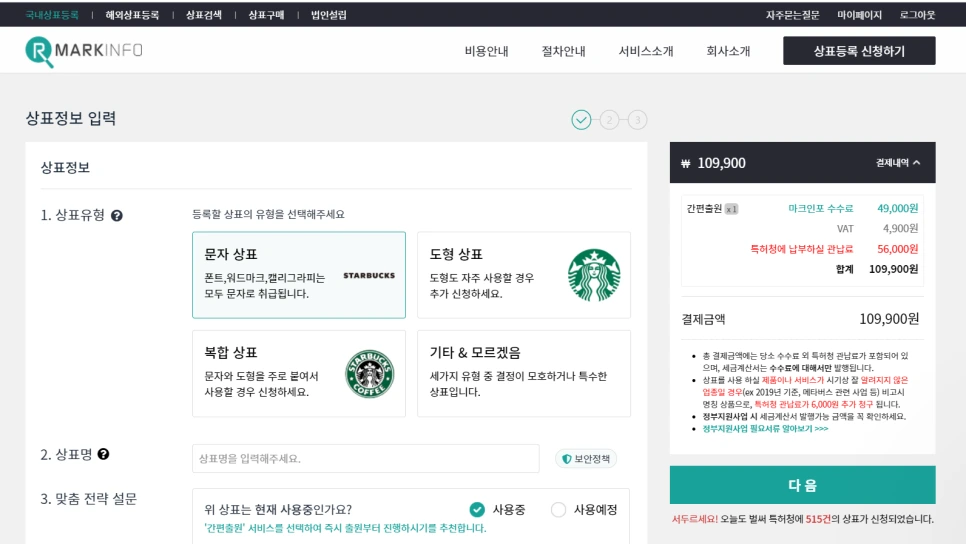Click the completed step one checkmark indicator
This screenshot has height=544, width=966.
[581, 120]
